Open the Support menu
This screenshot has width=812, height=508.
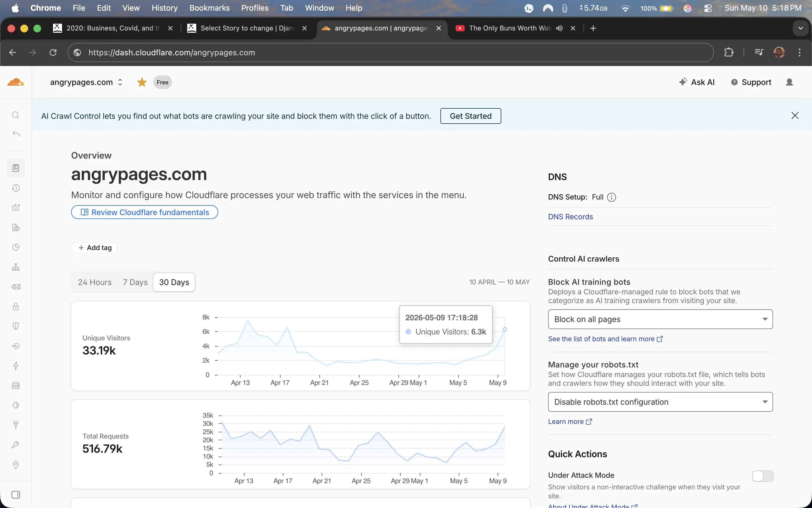pyautogui.click(x=751, y=82)
